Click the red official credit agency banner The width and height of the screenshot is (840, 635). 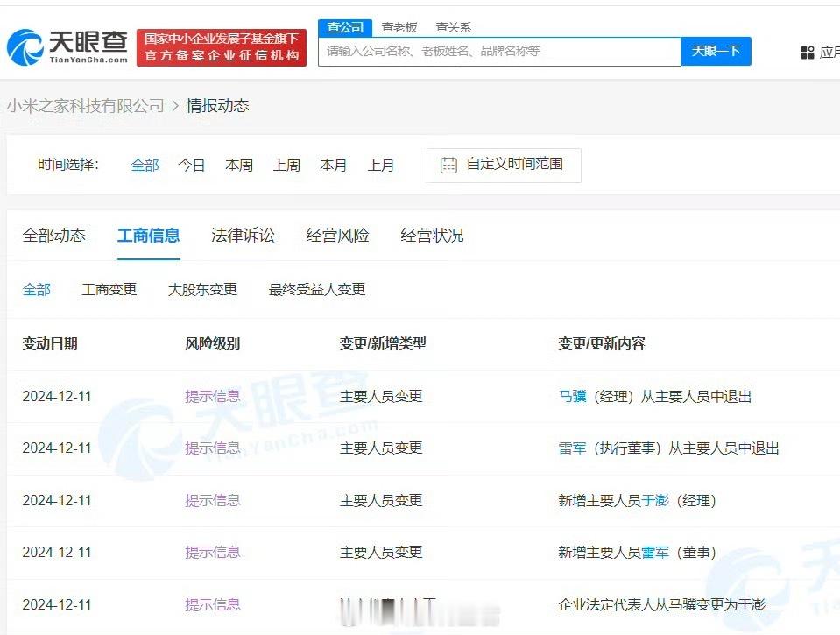[222, 47]
